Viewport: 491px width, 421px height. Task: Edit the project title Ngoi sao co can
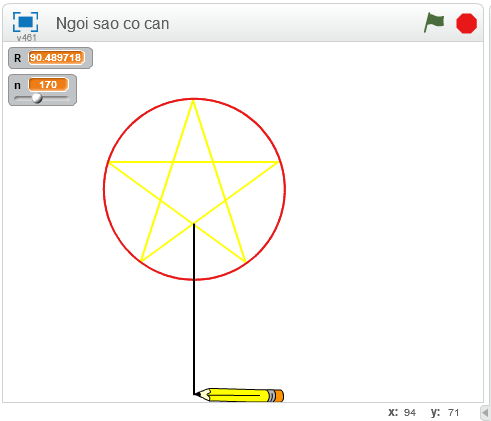113,23
